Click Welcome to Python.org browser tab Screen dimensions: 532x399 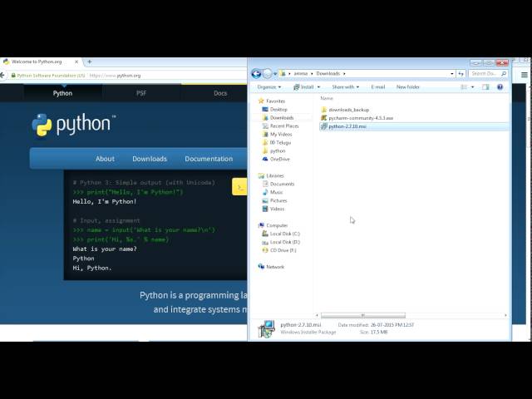pyautogui.click(x=41, y=62)
